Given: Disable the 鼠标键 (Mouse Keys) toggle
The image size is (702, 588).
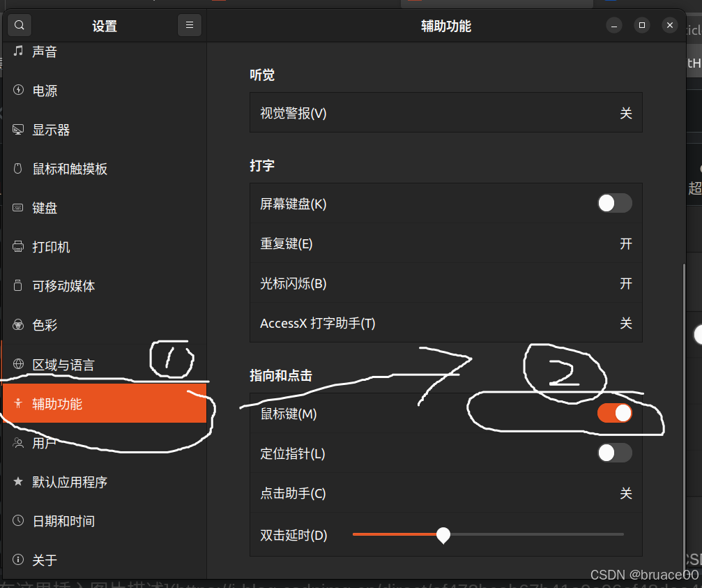Looking at the screenshot, I should [x=614, y=413].
